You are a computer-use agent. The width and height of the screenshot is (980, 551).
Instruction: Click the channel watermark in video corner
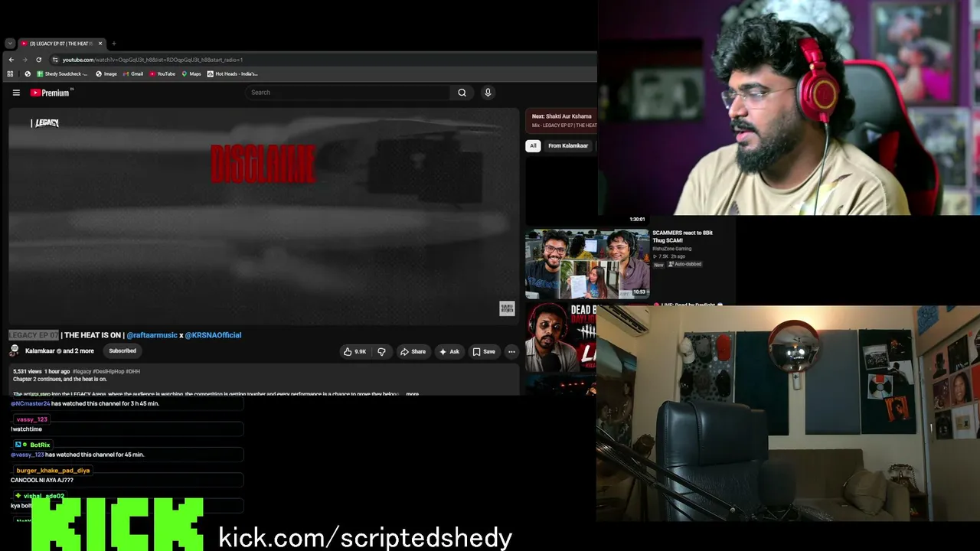507,308
